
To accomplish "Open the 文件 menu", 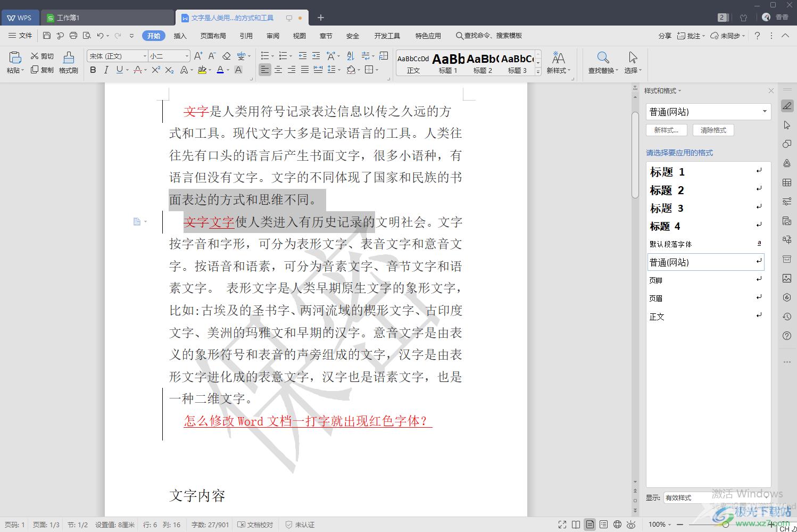I will coord(21,36).
